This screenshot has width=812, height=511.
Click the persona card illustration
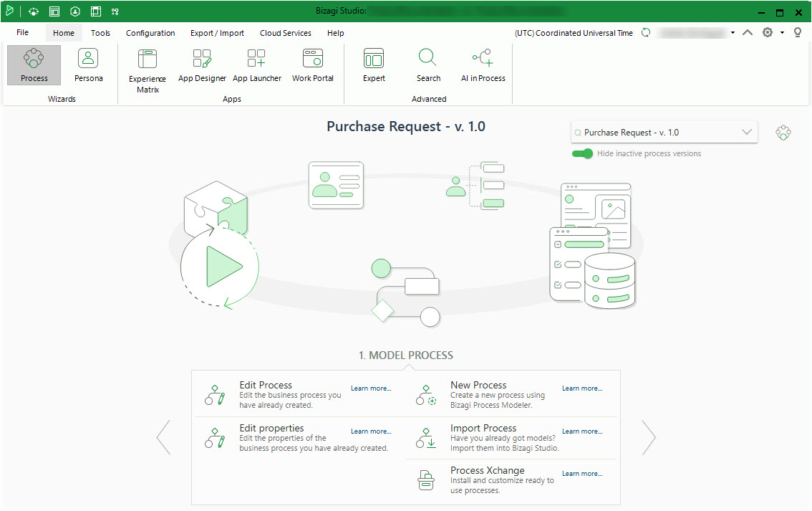[x=336, y=186]
